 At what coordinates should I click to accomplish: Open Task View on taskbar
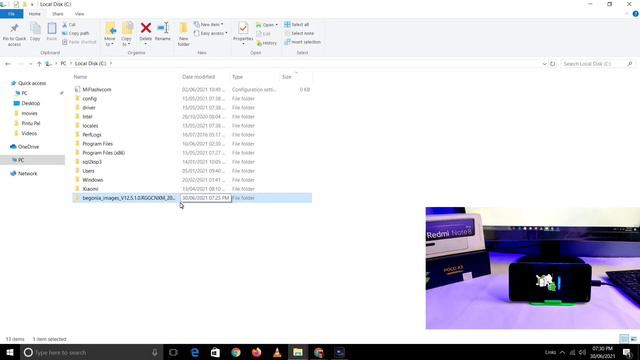click(173, 352)
